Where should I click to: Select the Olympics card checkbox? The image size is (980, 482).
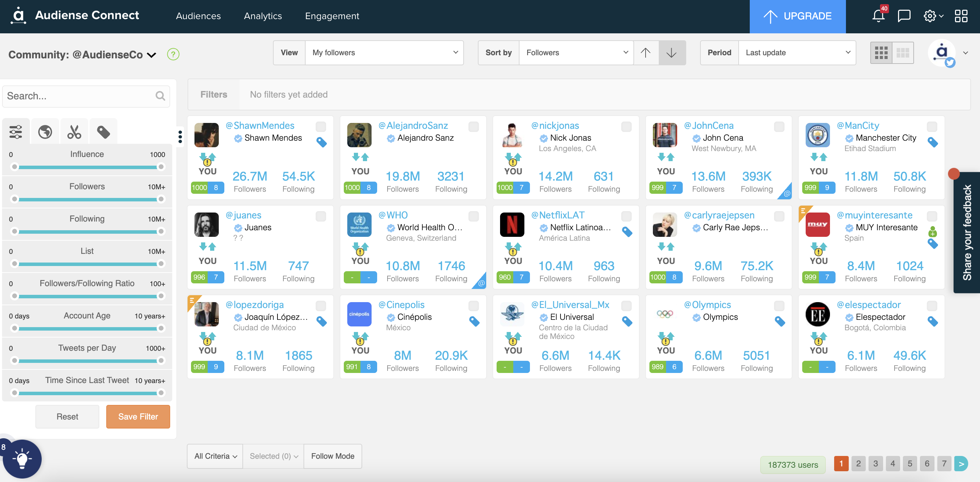coord(779,306)
